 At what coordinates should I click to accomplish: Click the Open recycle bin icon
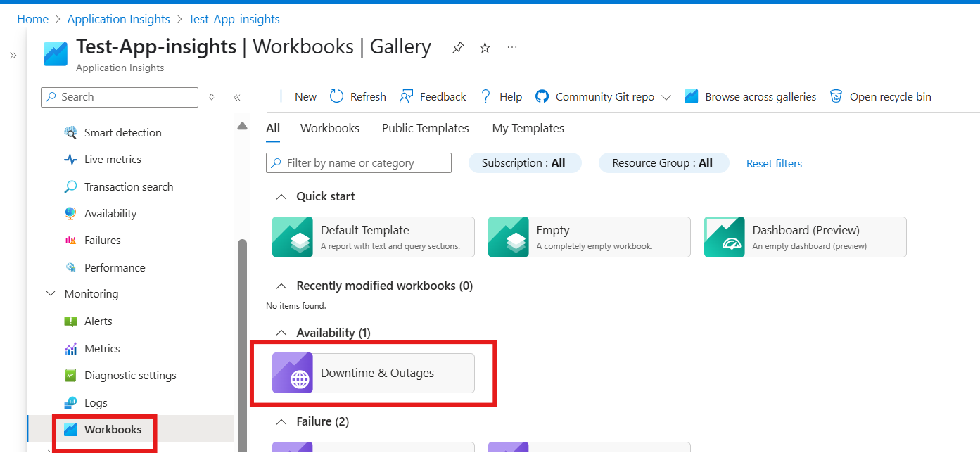(836, 96)
